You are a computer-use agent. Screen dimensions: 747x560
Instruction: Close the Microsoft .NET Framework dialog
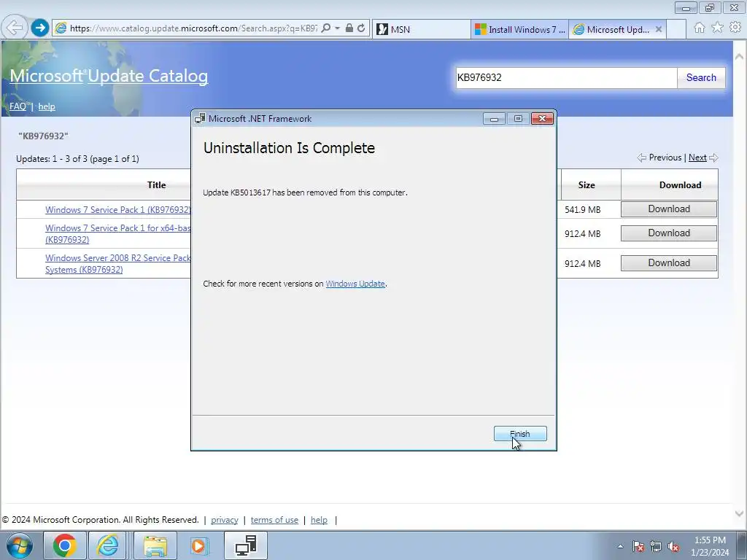[542, 119]
